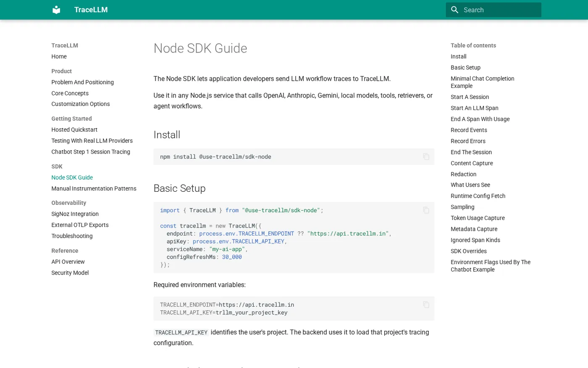Jump to Sampling section
The width and height of the screenshot is (588, 368).
[x=462, y=207]
